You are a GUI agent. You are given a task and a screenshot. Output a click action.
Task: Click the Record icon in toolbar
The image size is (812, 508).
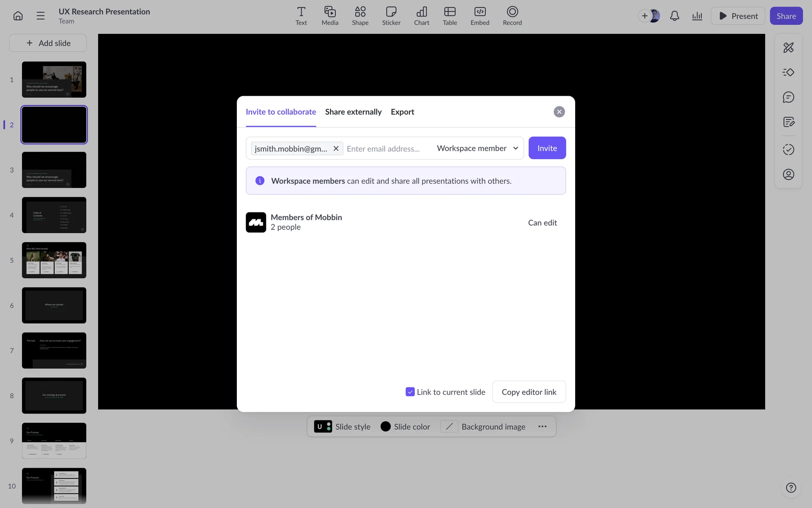(512, 16)
